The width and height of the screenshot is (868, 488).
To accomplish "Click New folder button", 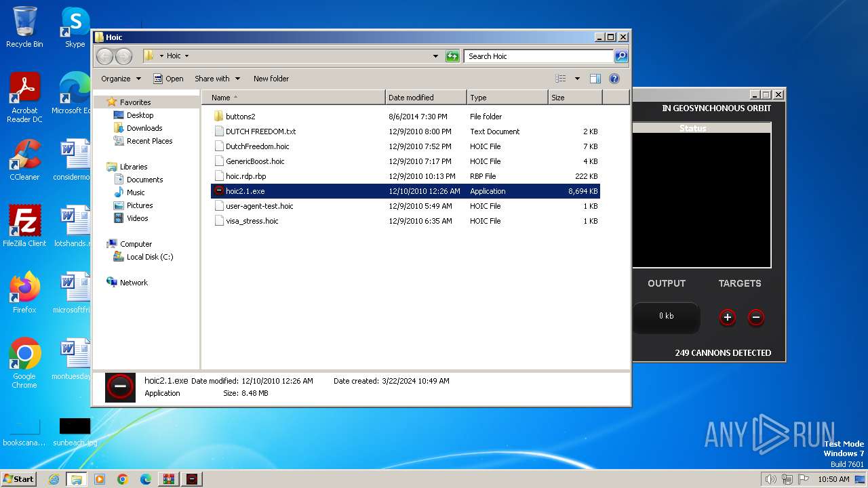I will click(271, 79).
